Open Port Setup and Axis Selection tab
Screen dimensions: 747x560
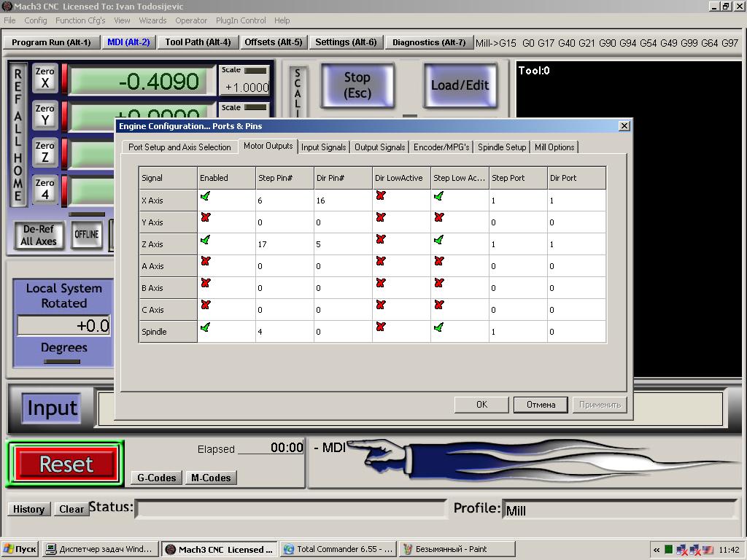tap(179, 147)
